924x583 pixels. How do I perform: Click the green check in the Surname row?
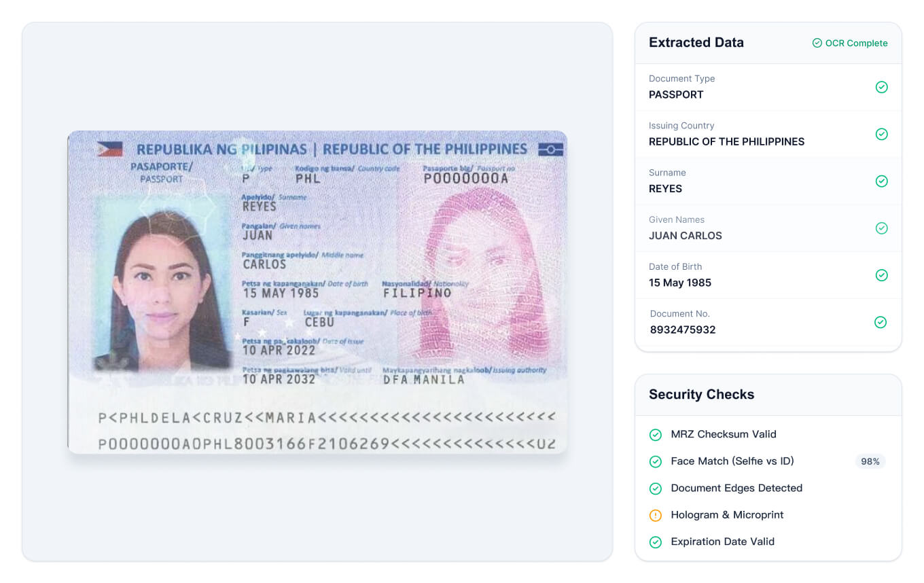tap(881, 181)
